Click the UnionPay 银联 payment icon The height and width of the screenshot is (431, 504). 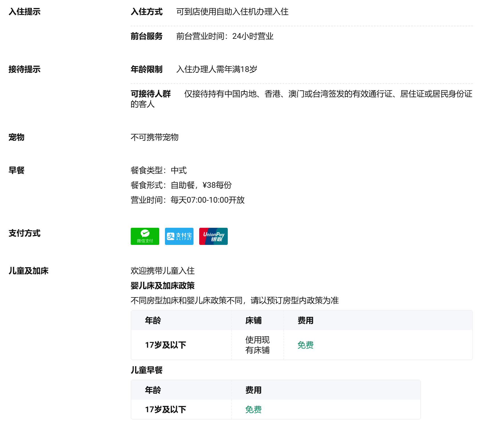pos(213,236)
